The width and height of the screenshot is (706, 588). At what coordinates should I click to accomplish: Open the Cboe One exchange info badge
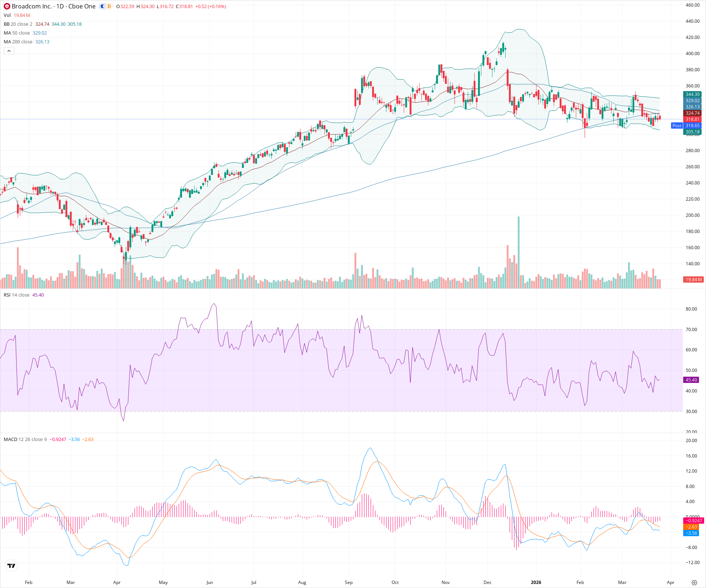point(82,6)
